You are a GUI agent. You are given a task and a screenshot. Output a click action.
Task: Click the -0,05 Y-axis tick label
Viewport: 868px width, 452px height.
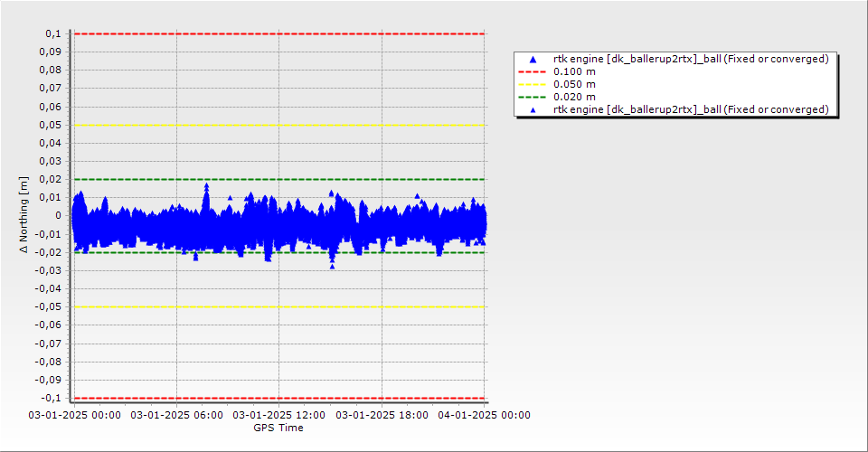click(x=49, y=307)
